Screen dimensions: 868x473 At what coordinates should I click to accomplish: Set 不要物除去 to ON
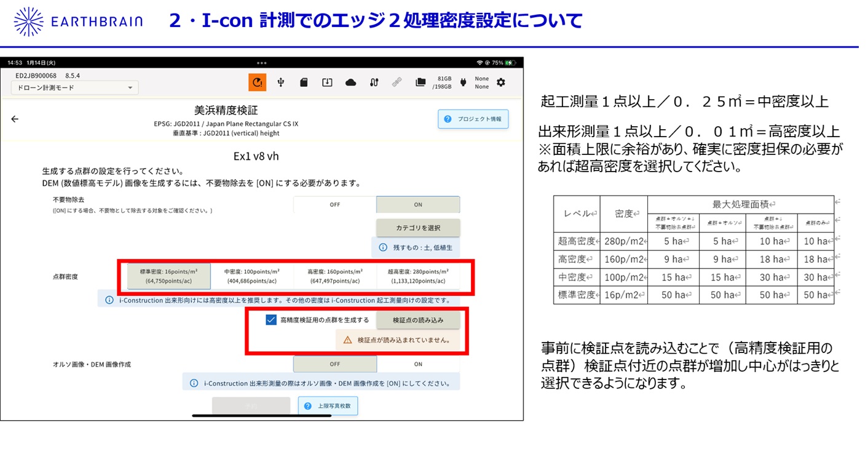(418, 204)
